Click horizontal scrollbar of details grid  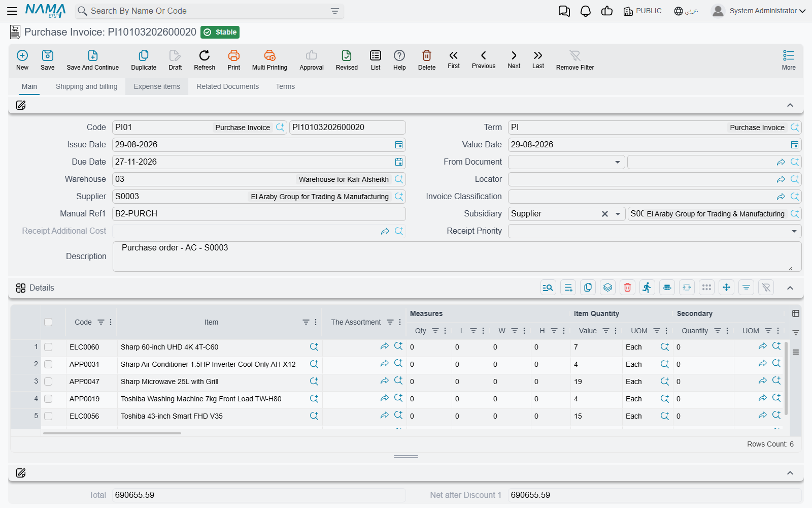112,433
